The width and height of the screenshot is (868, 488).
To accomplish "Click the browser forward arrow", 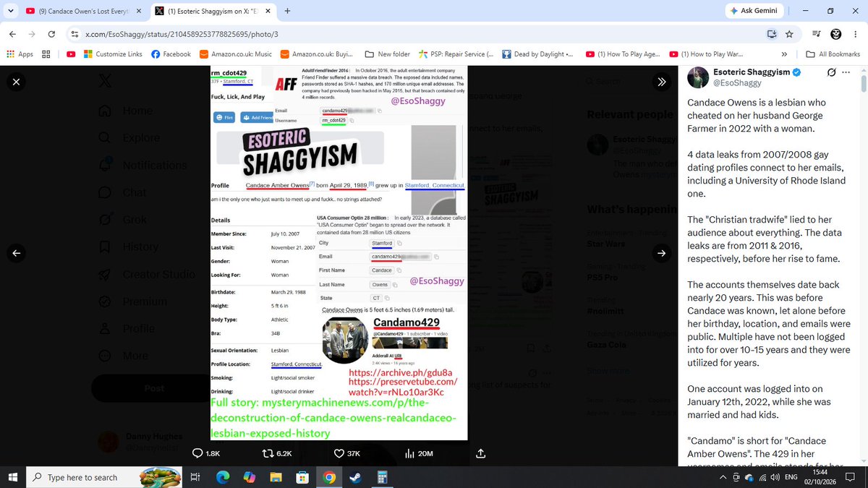I will coord(32,34).
